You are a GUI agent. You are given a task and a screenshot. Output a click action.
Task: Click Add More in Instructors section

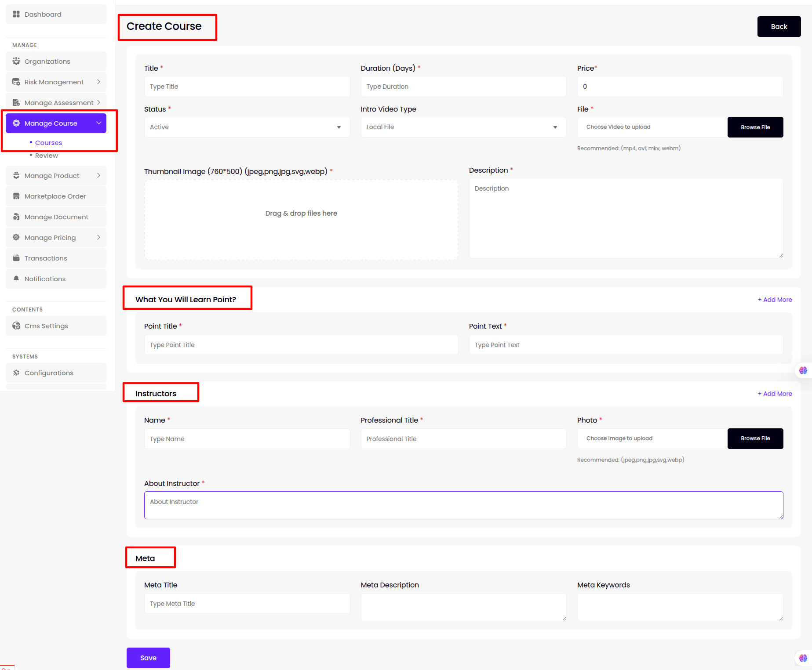[x=775, y=394]
